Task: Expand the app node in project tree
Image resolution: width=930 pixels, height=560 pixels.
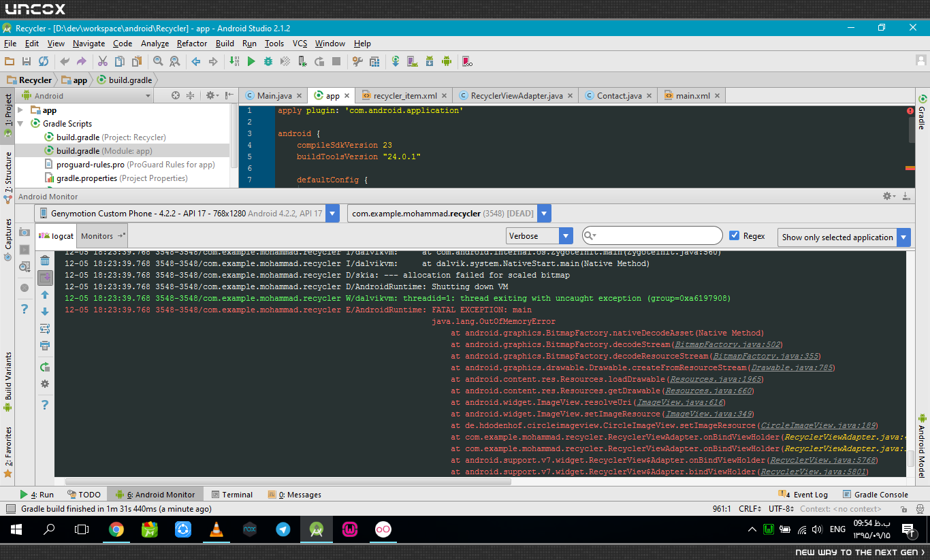Action: [x=20, y=110]
